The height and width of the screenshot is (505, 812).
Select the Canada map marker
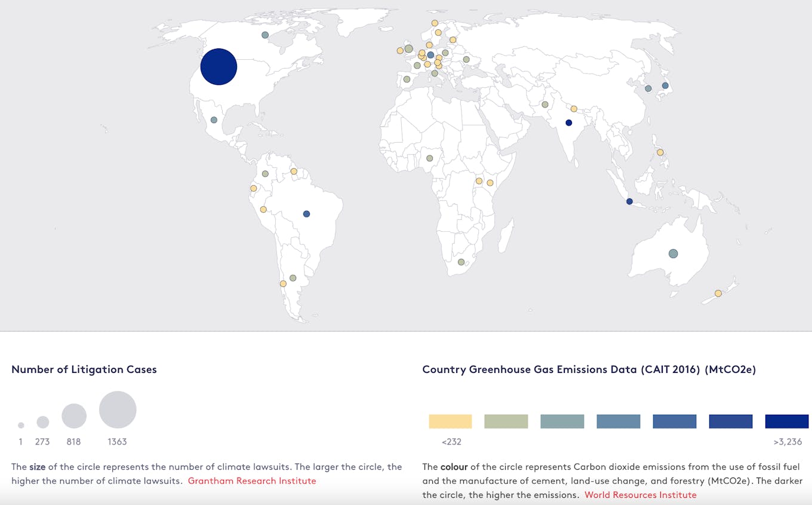[x=265, y=35]
